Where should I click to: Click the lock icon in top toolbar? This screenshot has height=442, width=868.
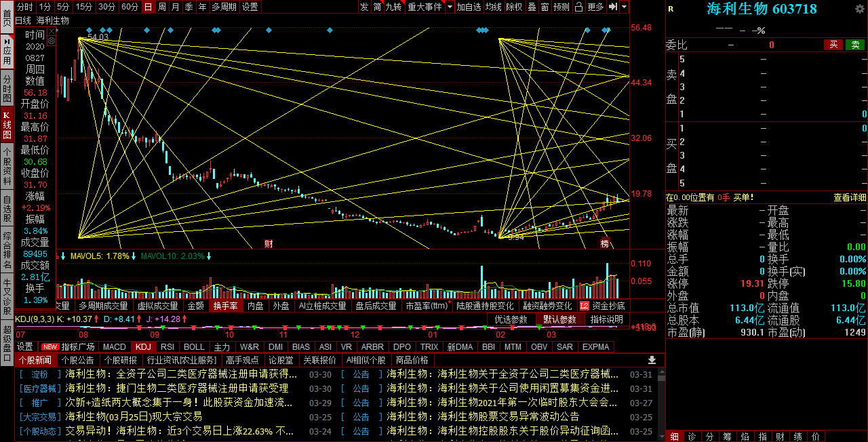tap(577, 7)
